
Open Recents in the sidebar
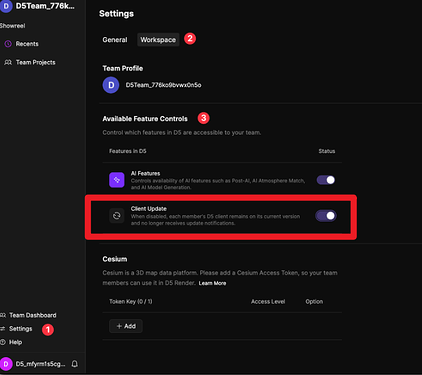coord(27,44)
